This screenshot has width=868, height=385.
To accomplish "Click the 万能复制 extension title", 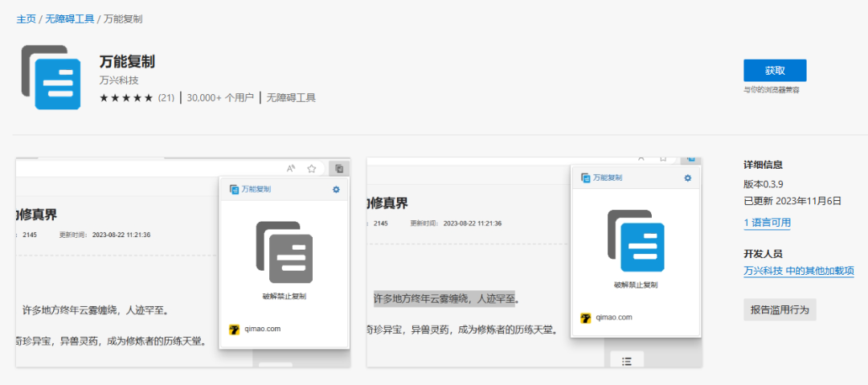I will 127,62.
